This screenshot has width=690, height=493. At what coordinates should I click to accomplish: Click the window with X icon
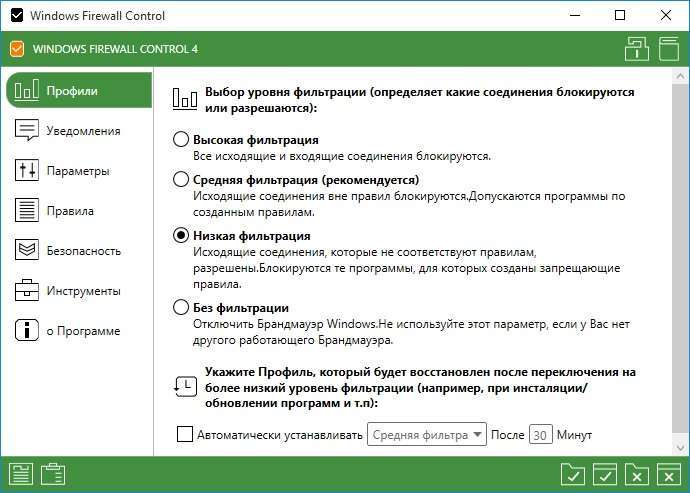point(669,475)
